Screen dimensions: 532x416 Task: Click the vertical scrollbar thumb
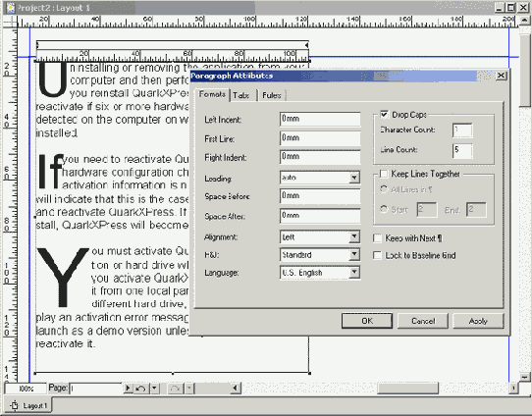coord(525,70)
